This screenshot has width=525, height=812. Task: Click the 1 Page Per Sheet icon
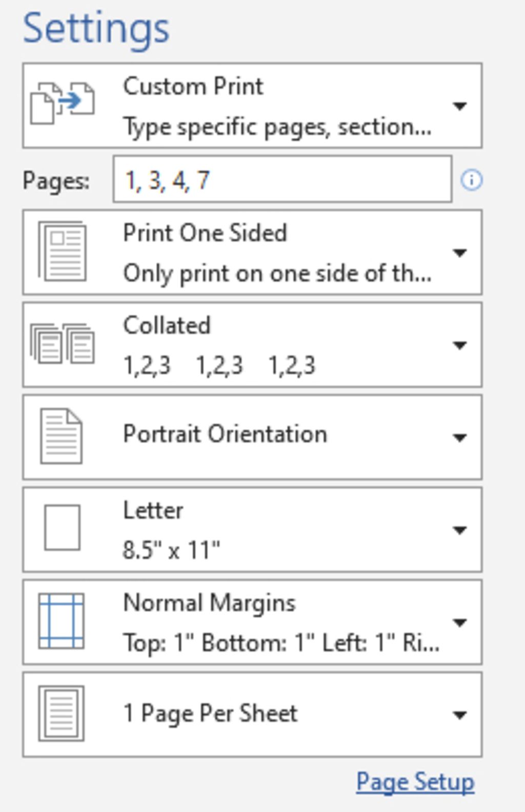coord(62,714)
